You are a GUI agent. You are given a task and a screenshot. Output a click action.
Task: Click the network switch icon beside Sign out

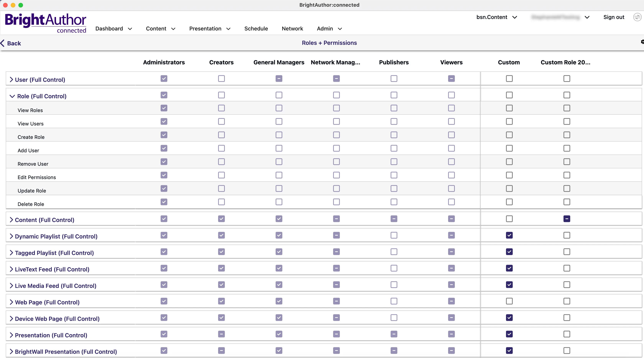(637, 17)
